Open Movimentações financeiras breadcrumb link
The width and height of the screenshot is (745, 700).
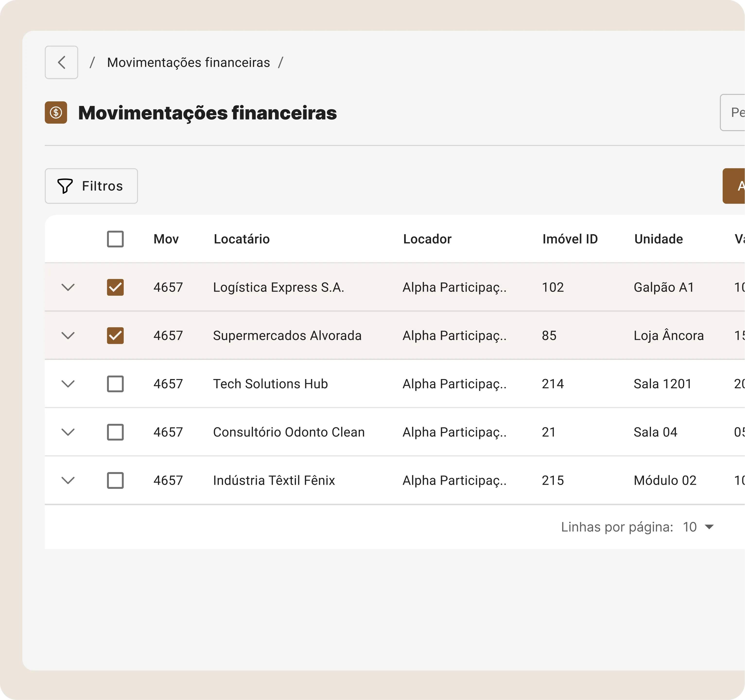tap(188, 63)
